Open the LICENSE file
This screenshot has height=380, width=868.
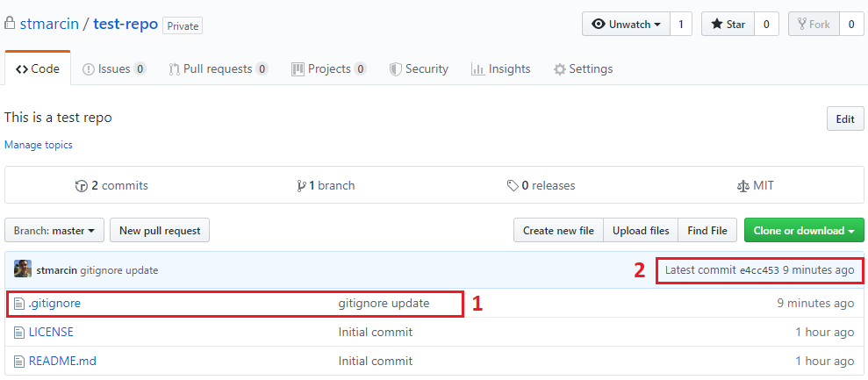coord(51,333)
